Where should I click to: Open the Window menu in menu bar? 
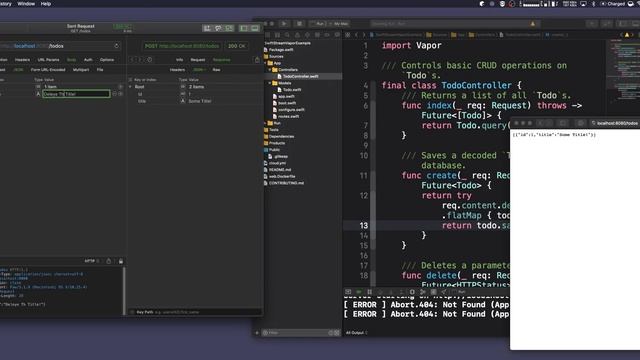(26, 4)
